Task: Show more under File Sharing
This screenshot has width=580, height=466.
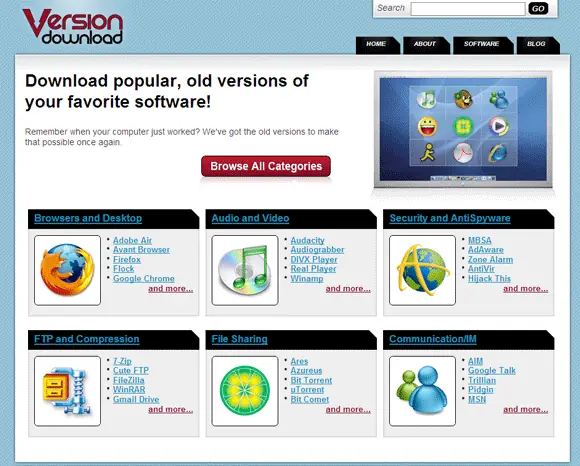Action: click(x=348, y=409)
